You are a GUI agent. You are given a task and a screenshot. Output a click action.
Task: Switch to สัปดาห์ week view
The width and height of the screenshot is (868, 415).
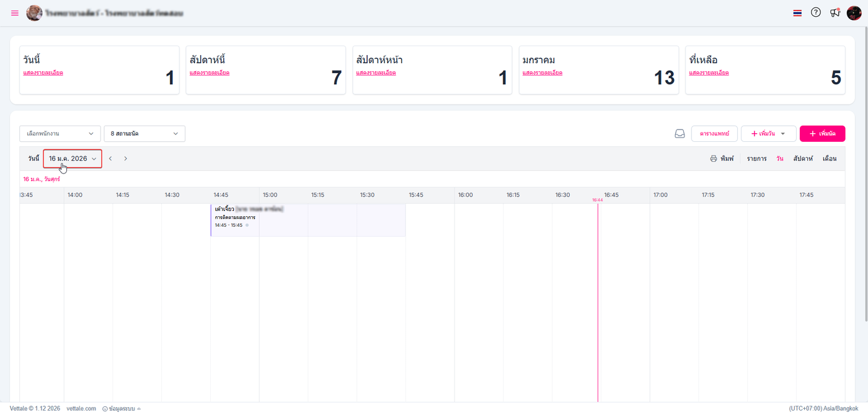803,159
